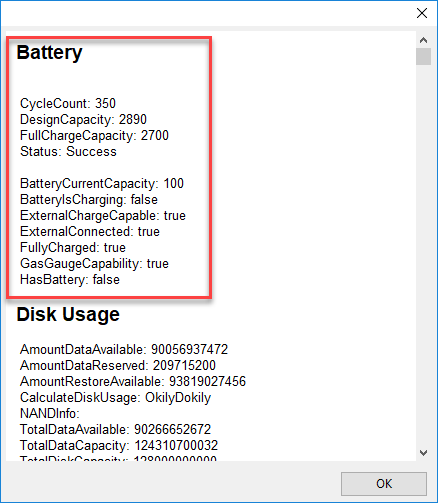The width and height of the screenshot is (438, 503).
Task: Select the AmountDataAvailable value line
Action: (x=124, y=349)
